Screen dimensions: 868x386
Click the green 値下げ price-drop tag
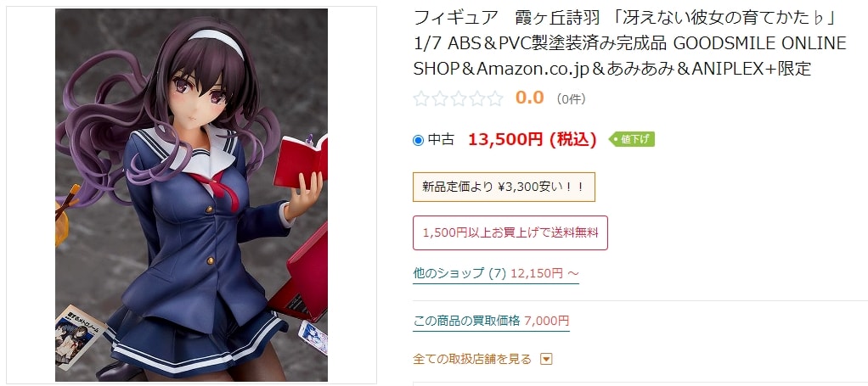coord(632,139)
